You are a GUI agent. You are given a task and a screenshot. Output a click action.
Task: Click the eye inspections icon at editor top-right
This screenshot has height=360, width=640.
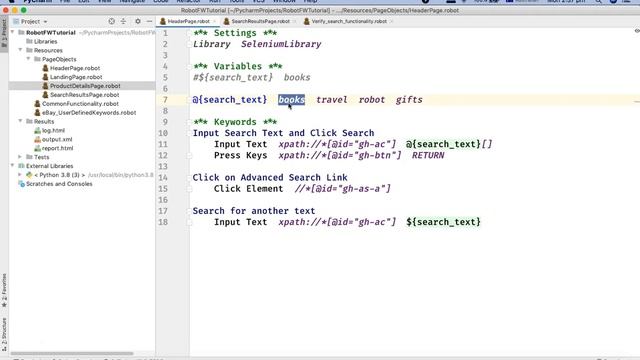pyautogui.click(x=637, y=31)
